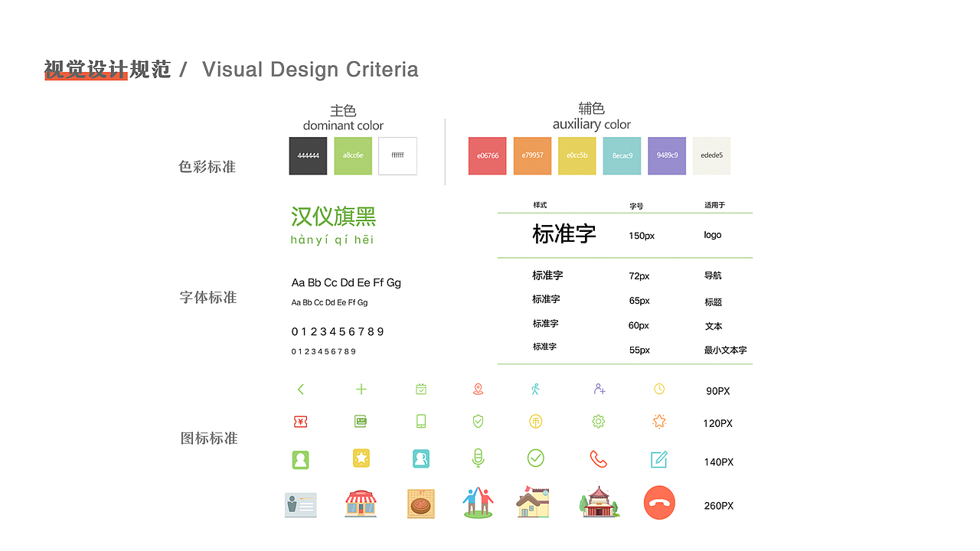This screenshot has height=551, width=980.
Task: Click the '图标标准' section label
Action: point(209,439)
